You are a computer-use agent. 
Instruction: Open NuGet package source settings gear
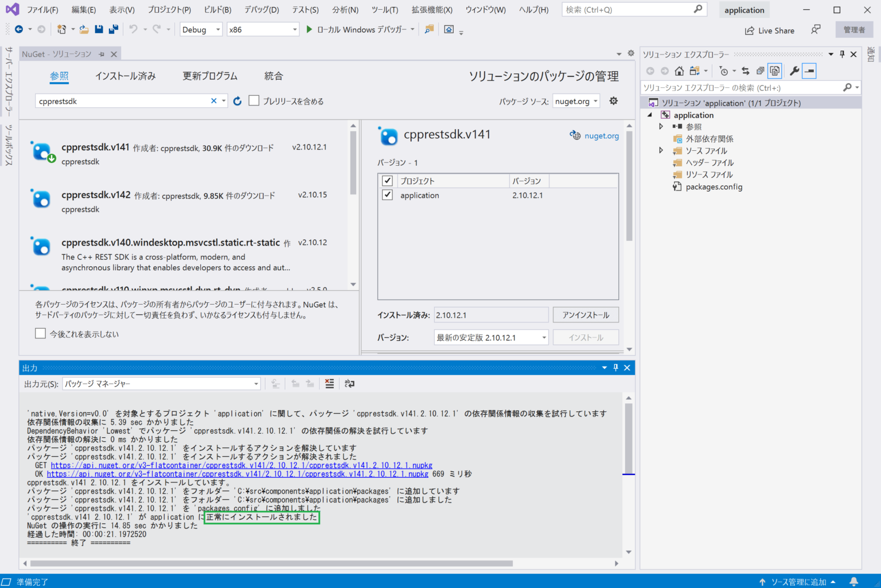613,100
